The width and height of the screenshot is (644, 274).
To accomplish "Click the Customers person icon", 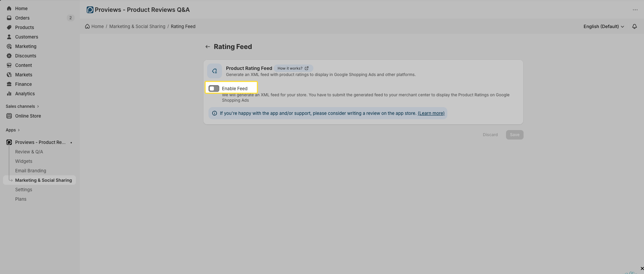I will (9, 37).
